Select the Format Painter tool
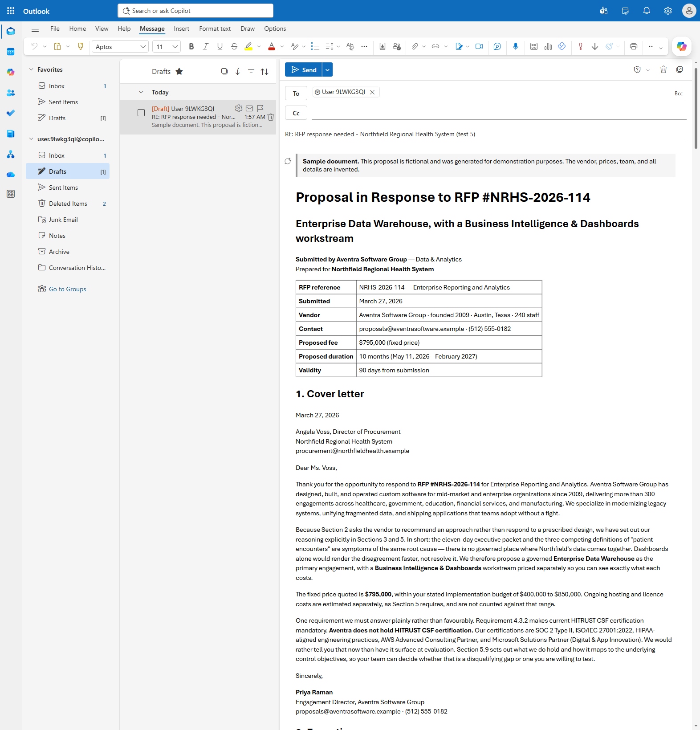Viewport: 700px width, 730px height. click(x=81, y=46)
